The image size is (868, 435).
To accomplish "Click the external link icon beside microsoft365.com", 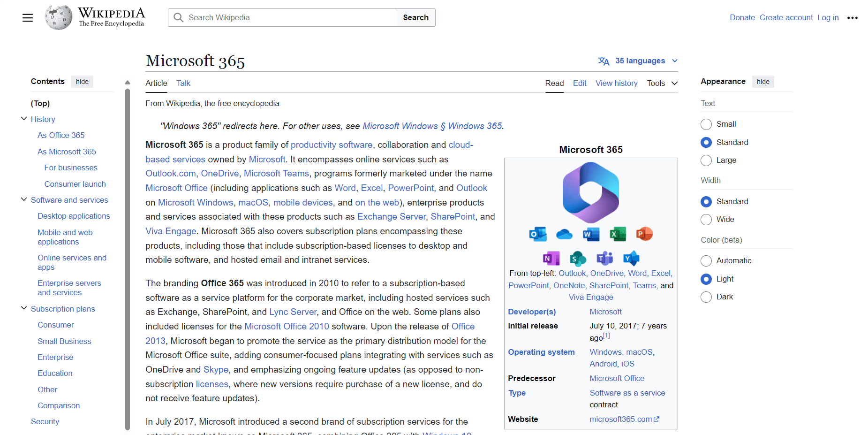I will pyautogui.click(x=657, y=420).
